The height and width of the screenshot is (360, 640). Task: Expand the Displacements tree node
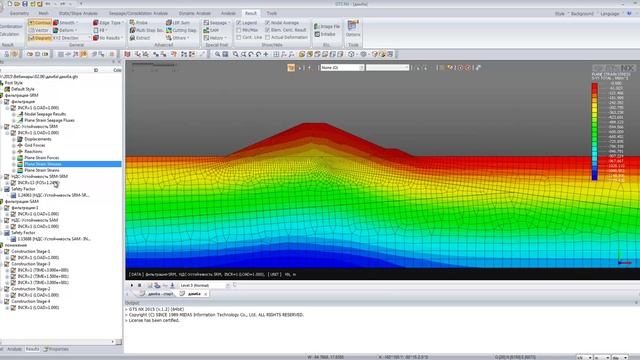(x=13, y=139)
